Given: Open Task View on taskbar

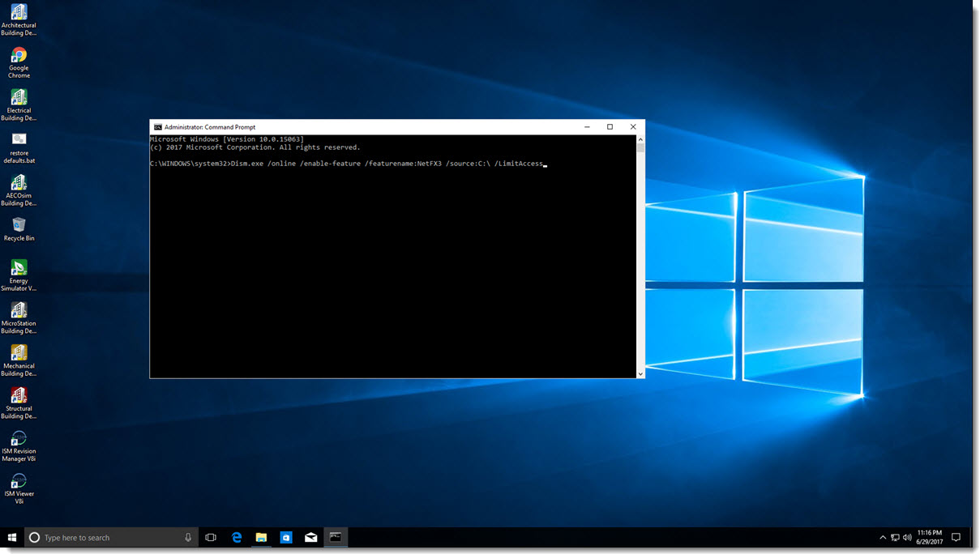Looking at the screenshot, I should tap(211, 537).
